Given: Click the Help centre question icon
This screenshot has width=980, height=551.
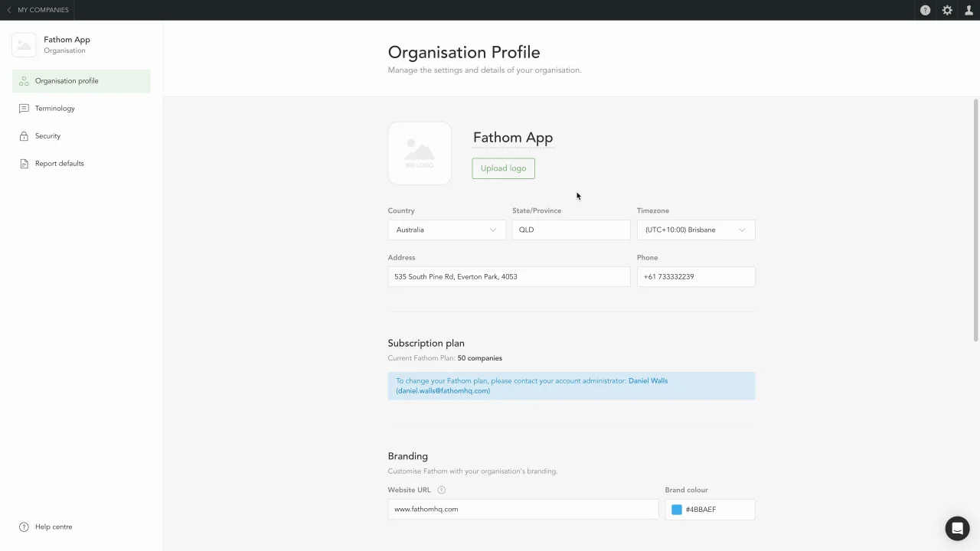Looking at the screenshot, I should point(24,527).
